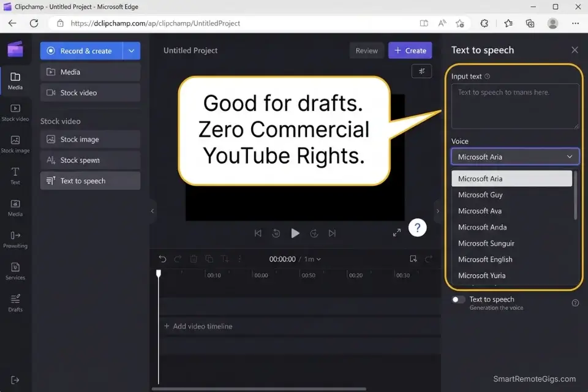Select Microsoft English voice
Viewport: 588px width, 392px height.
pyautogui.click(x=511, y=259)
